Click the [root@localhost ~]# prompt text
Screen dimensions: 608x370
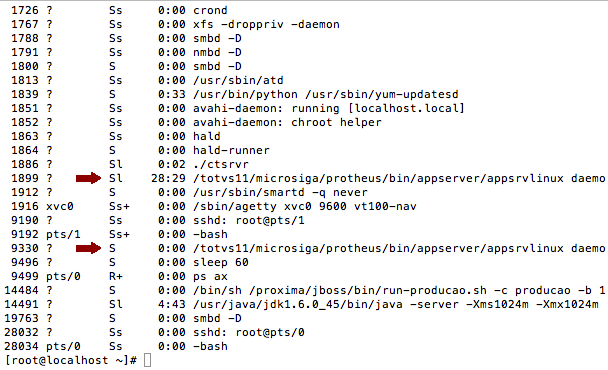[x=71, y=360]
